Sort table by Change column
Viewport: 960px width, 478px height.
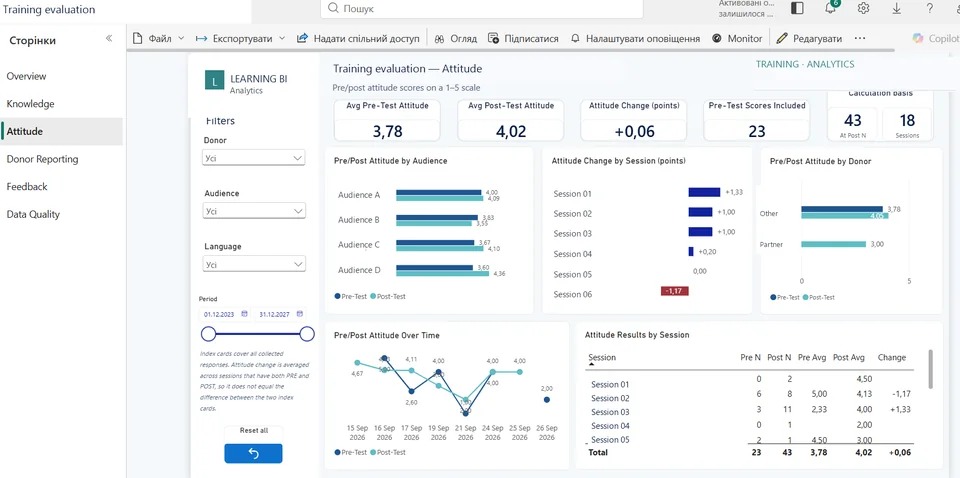(891, 357)
